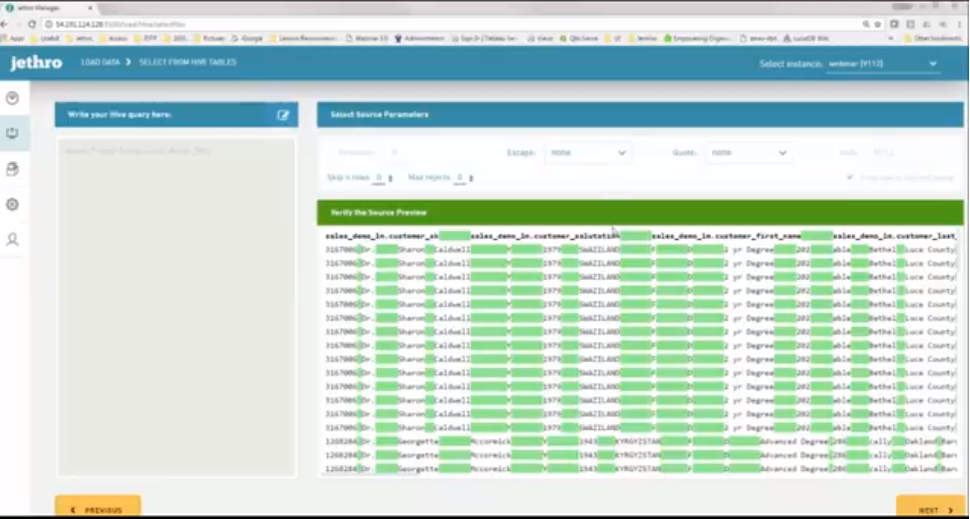Screen dimensions: 970x519
Task: Select the Load Data sidebar icon
Action: click(x=13, y=133)
